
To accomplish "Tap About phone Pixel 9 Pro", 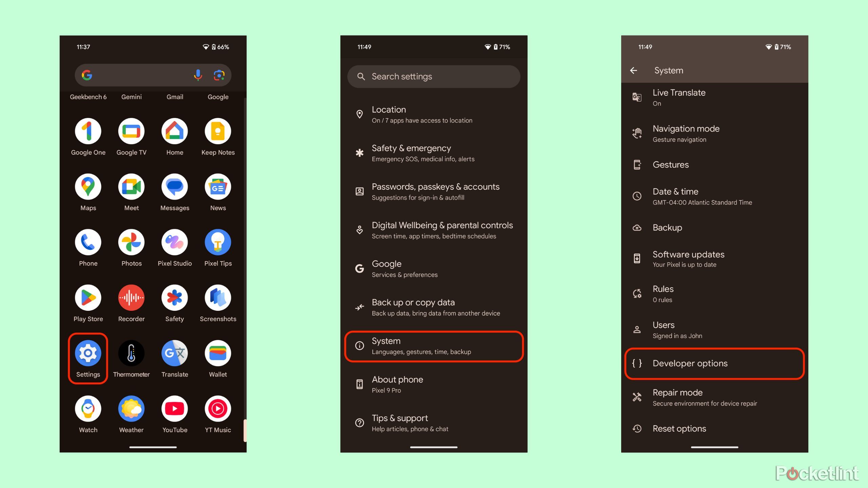I will coord(433,384).
